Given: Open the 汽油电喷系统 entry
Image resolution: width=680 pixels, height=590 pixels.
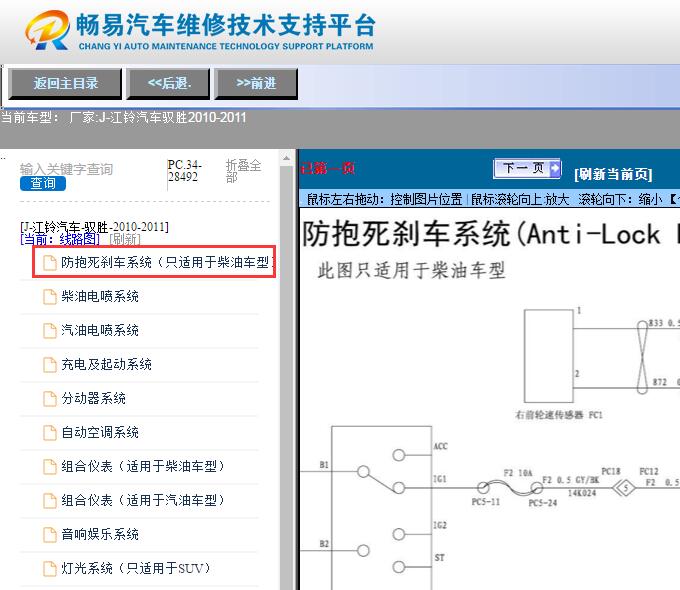Looking at the screenshot, I should 100,330.
